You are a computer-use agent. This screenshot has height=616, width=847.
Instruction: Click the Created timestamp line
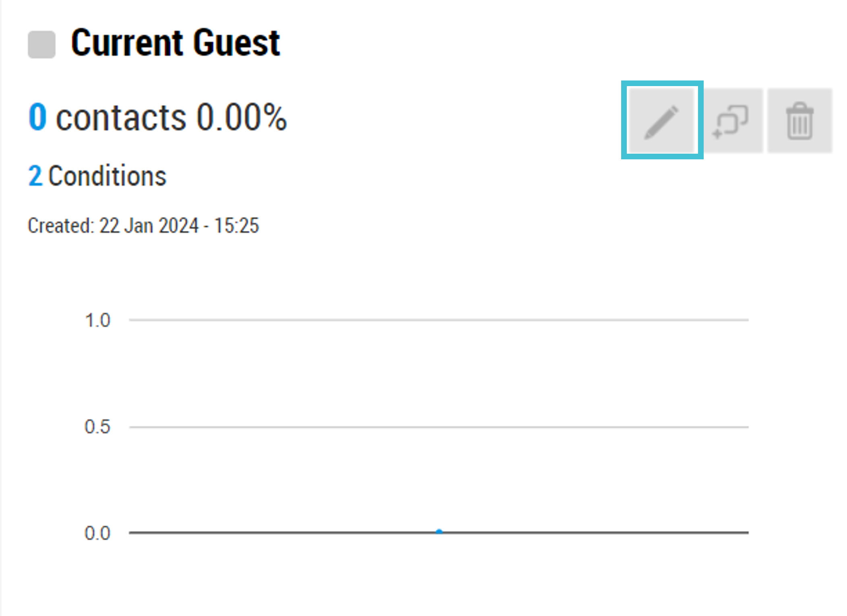pyautogui.click(x=143, y=225)
